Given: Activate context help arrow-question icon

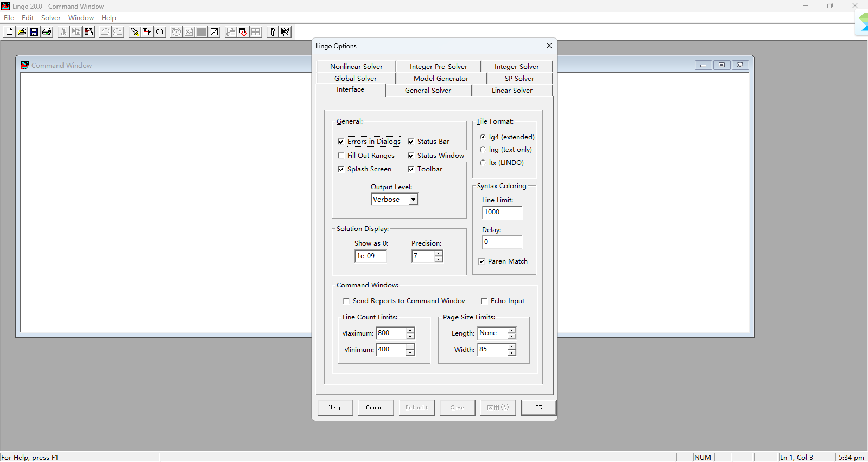Looking at the screenshot, I should [x=285, y=32].
